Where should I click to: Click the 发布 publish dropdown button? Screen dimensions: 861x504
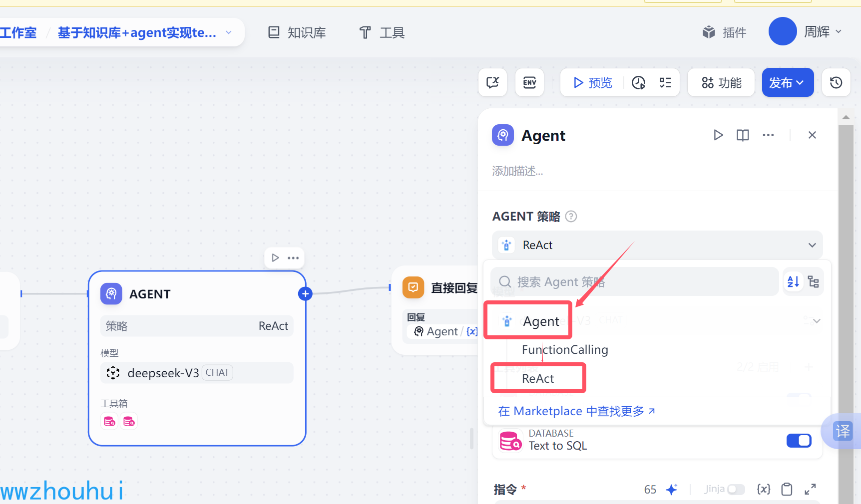point(788,82)
